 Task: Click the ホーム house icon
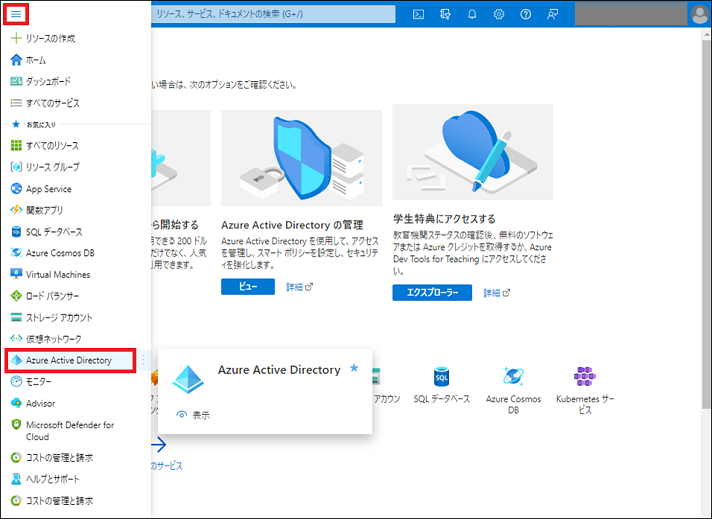[x=16, y=59]
